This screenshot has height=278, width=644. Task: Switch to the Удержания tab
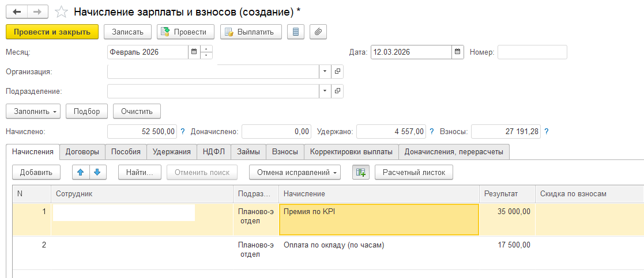click(x=171, y=152)
